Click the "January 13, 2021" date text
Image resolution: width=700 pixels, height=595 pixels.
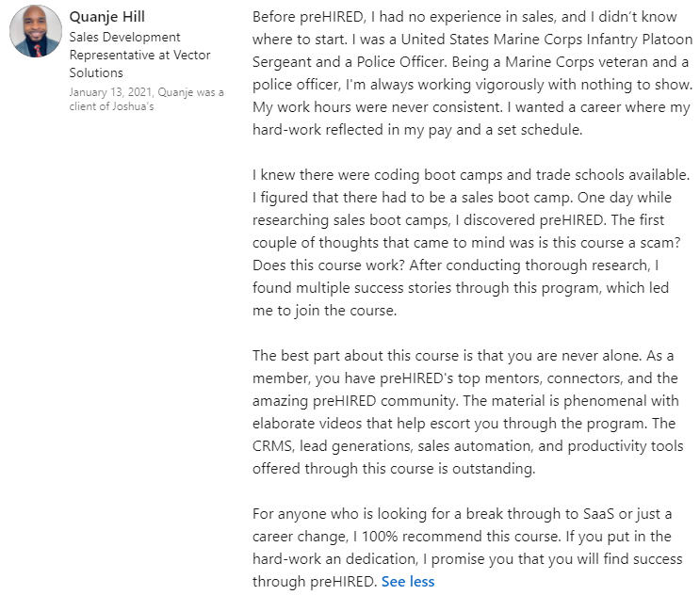[x=108, y=92]
